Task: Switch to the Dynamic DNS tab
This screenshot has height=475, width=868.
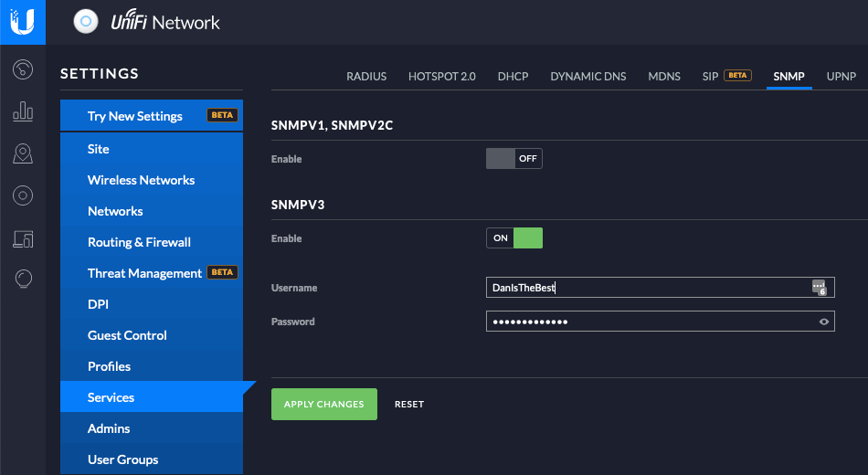Action: point(587,77)
